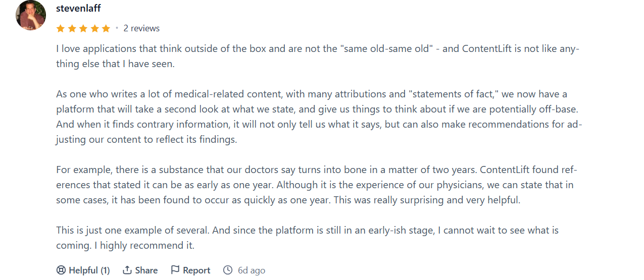Click the "For example" bone substance paragraph

(315, 185)
